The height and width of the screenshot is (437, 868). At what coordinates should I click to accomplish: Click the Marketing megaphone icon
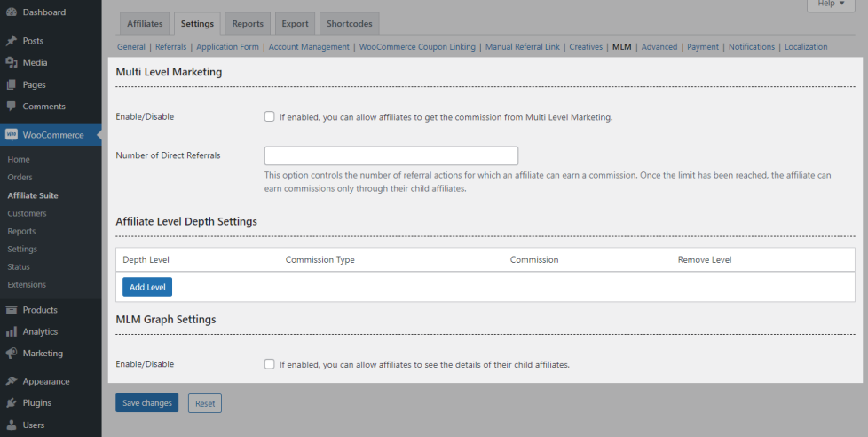click(12, 353)
